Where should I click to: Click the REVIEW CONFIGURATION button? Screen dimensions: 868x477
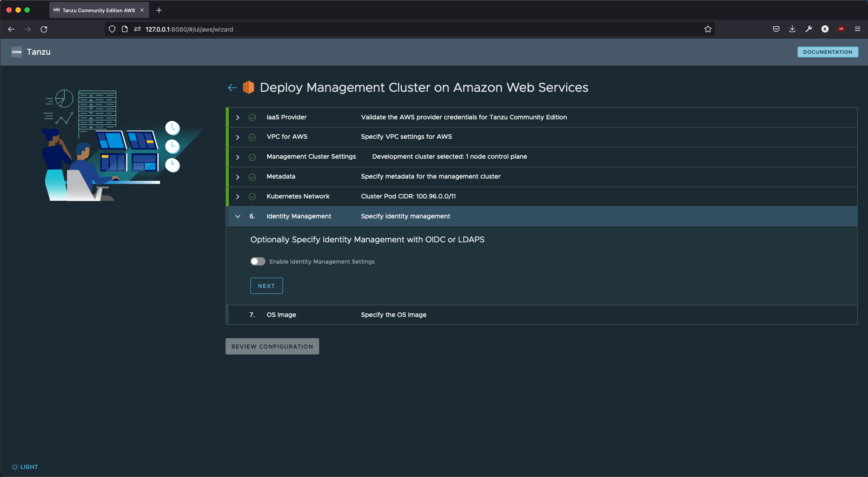[x=272, y=346]
